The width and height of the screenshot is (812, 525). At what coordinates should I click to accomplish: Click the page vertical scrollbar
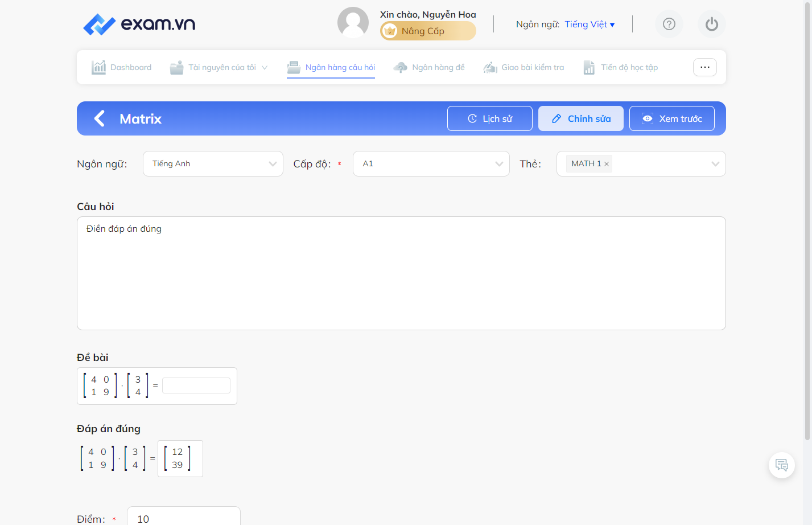click(807, 222)
